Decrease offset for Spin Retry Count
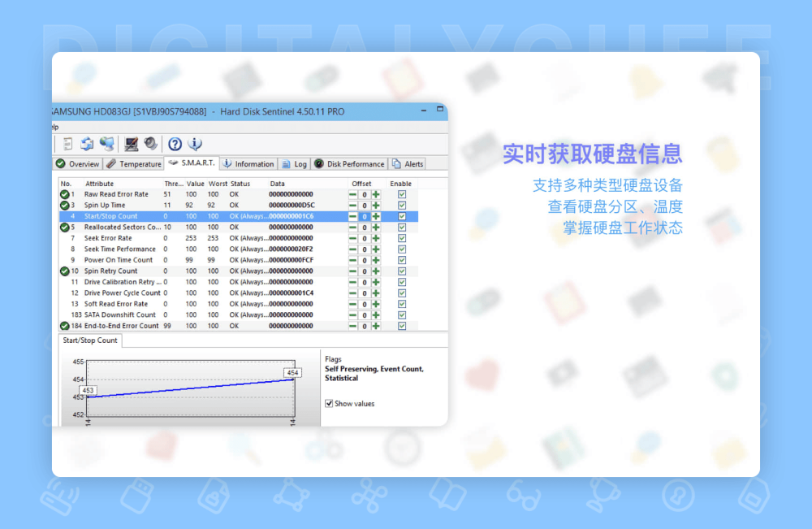 (352, 271)
